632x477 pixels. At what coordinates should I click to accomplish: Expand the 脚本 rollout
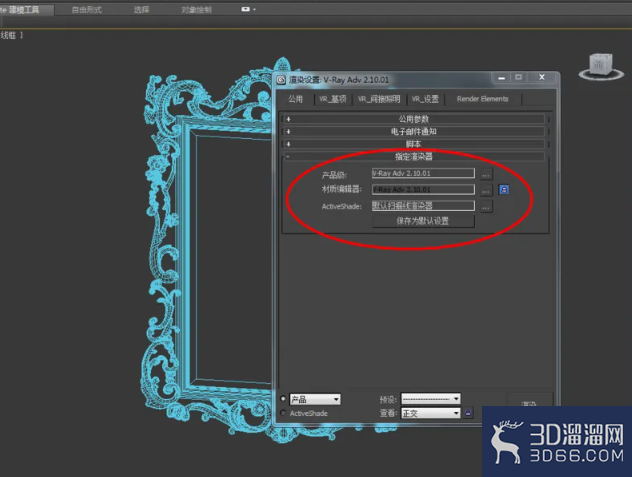[x=414, y=144]
